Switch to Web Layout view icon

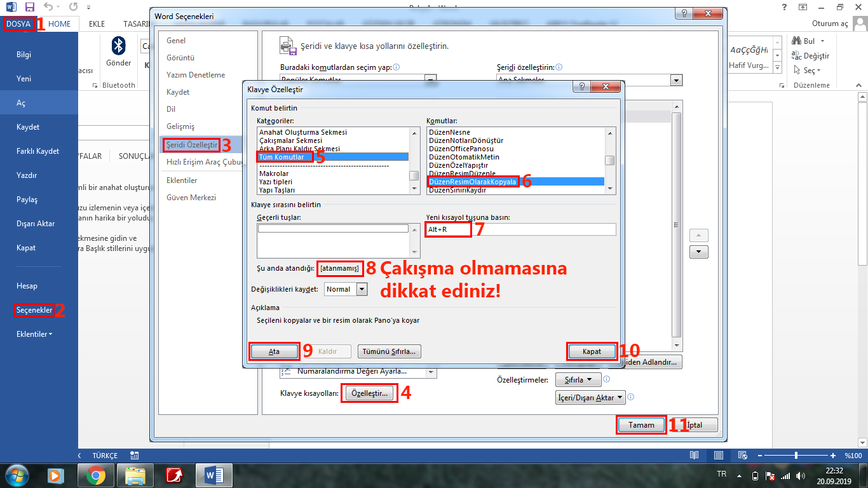pyautogui.click(x=742, y=456)
